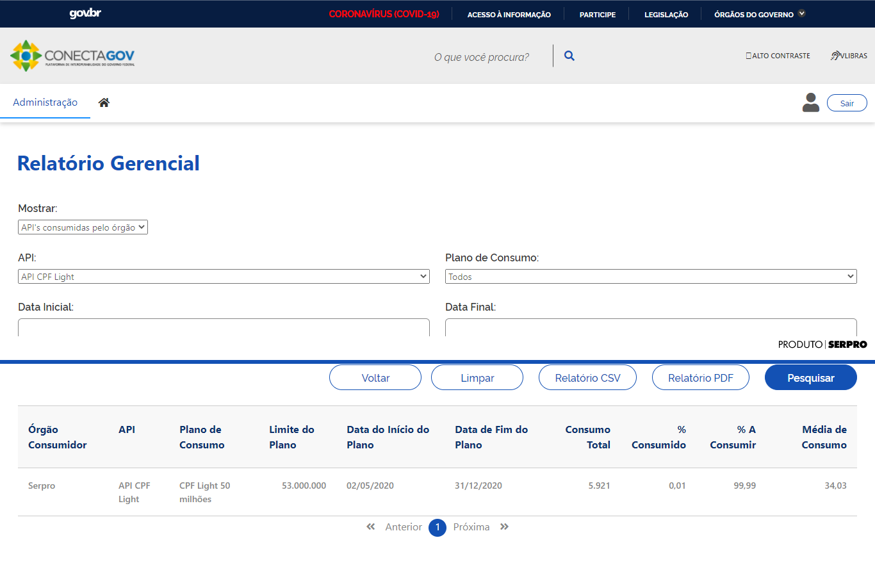Click the ConectaGov logo
Screen dimensions: 875x588
72,55
